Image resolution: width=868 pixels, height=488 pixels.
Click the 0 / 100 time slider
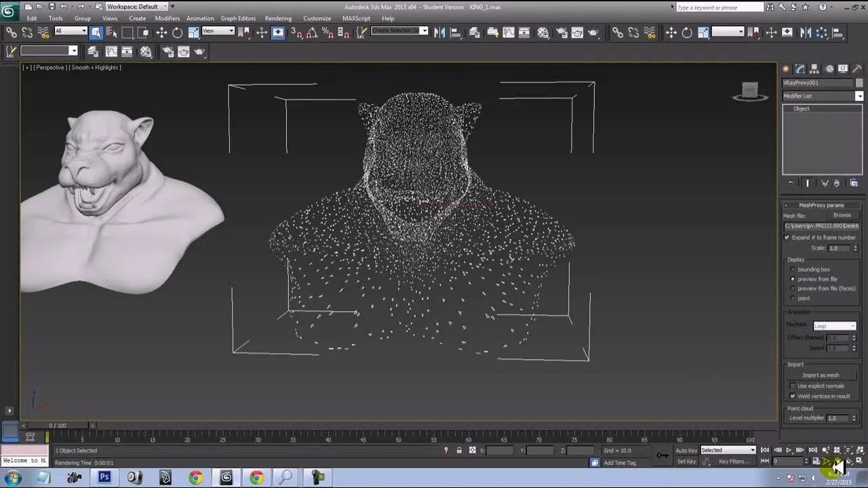[57, 426]
